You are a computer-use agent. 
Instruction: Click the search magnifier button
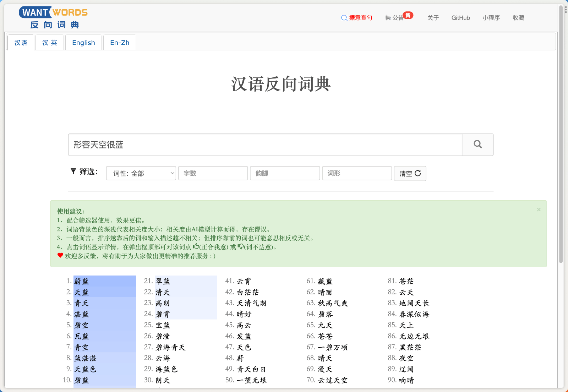477,145
